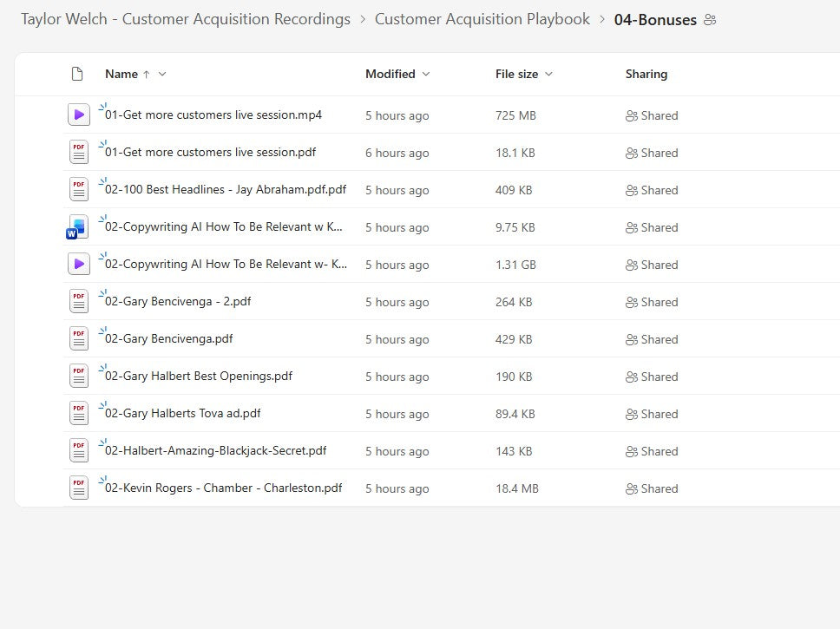
Task: Select the Word document icon for Copywriting AI file
Action: pyautogui.click(x=78, y=226)
